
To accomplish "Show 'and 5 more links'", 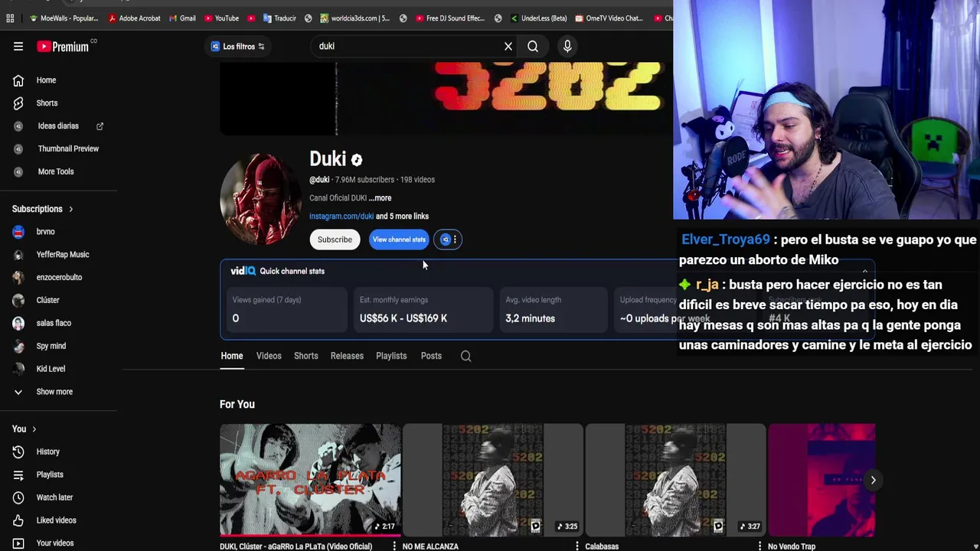I will 402,217.
